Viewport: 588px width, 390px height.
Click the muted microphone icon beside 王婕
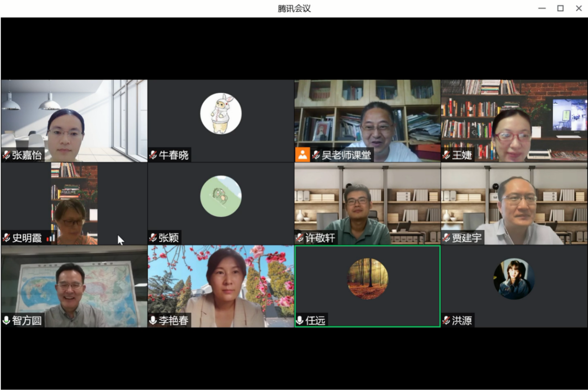447,155
